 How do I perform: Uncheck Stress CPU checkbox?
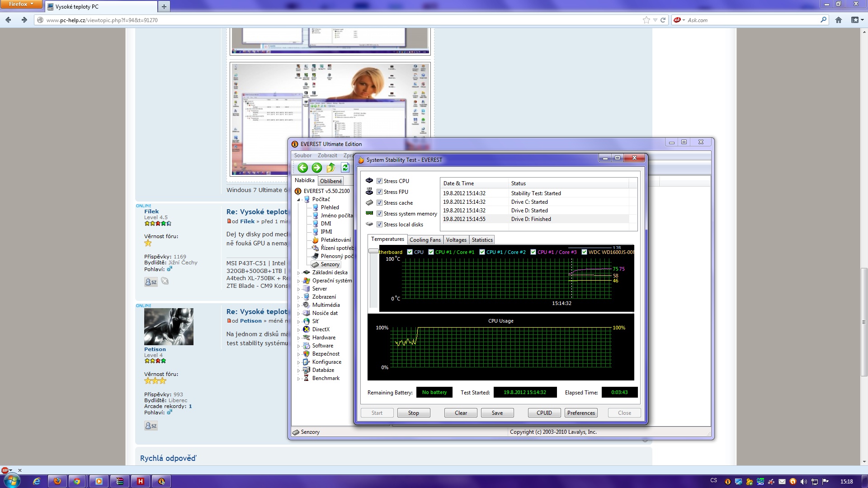coord(380,181)
